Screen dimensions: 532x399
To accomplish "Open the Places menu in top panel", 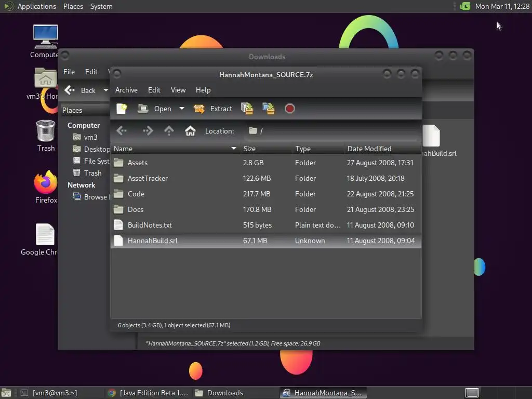I will tap(73, 6).
